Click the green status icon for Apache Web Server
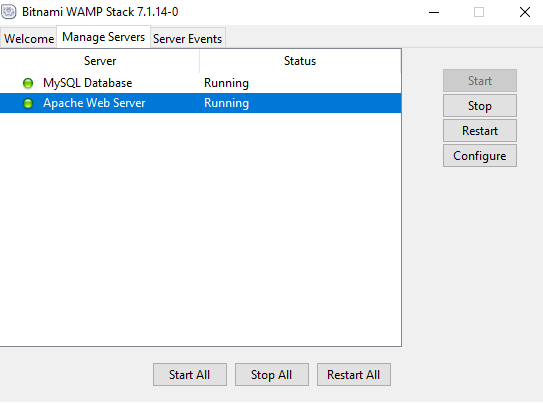Viewport: 543px width, 403px height. click(28, 103)
